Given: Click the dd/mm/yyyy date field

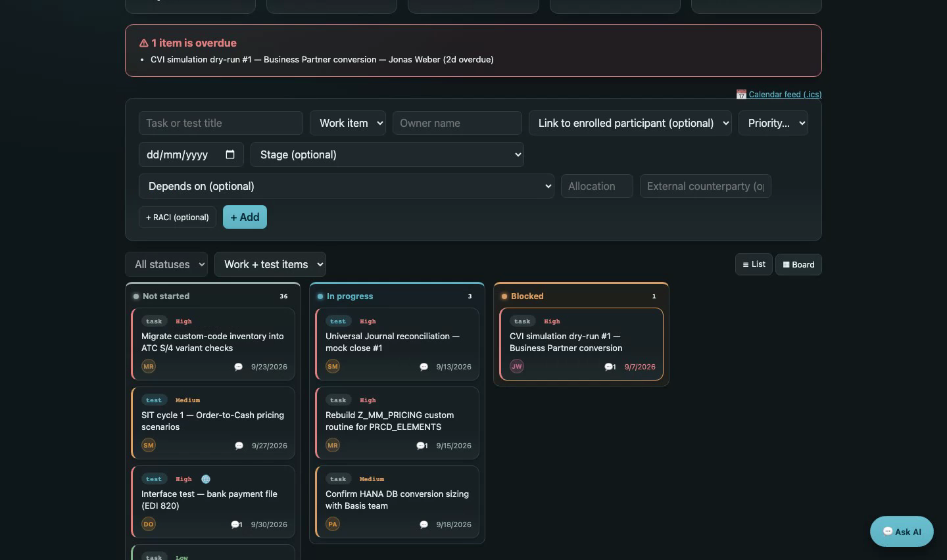Looking at the screenshot, I should click(191, 154).
